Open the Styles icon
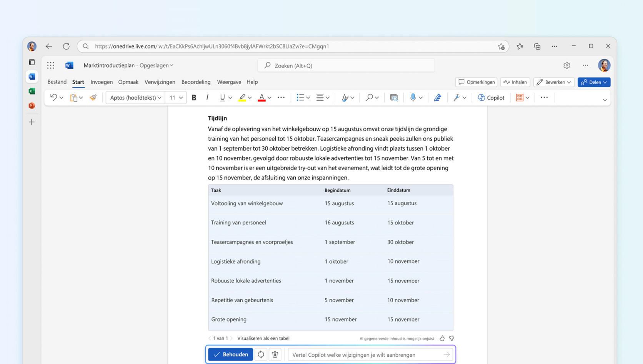The height and width of the screenshot is (364, 643). pyautogui.click(x=345, y=98)
